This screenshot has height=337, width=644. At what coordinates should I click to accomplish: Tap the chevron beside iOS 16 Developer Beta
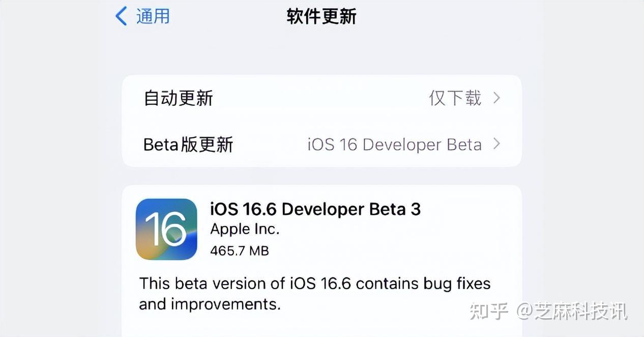tap(497, 145)
